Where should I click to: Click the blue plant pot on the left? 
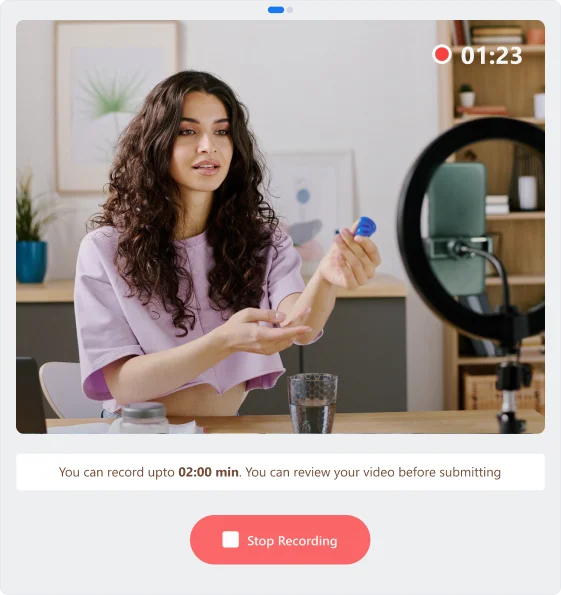(32, 261)
